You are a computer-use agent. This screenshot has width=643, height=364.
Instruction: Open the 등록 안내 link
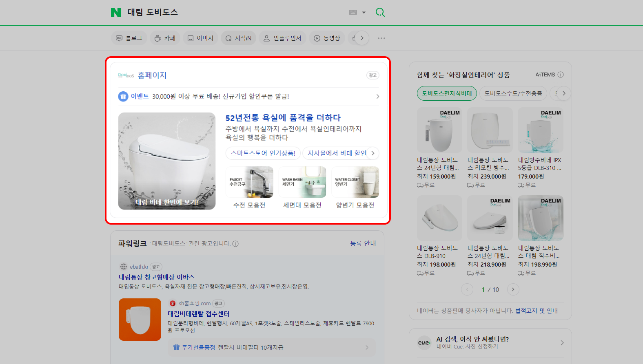[x=363, y=243]
